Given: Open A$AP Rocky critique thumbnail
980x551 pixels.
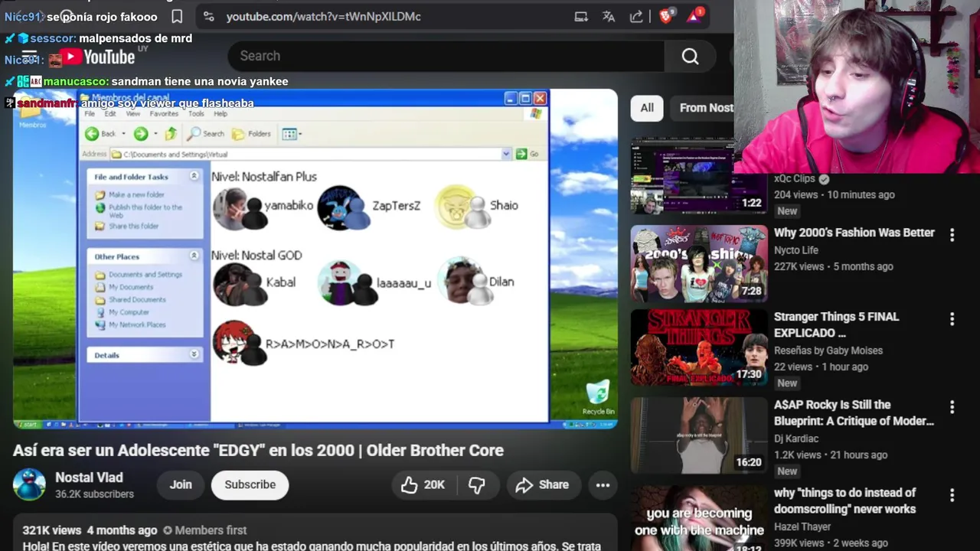Looking at the screenshot, I should point(698,435).
